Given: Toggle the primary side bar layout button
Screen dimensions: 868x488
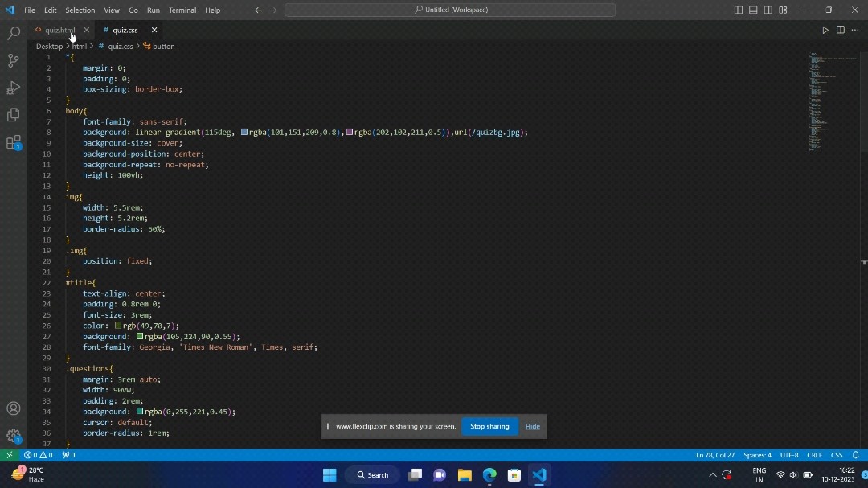Looking at the screenshot, I should [738, 10].
